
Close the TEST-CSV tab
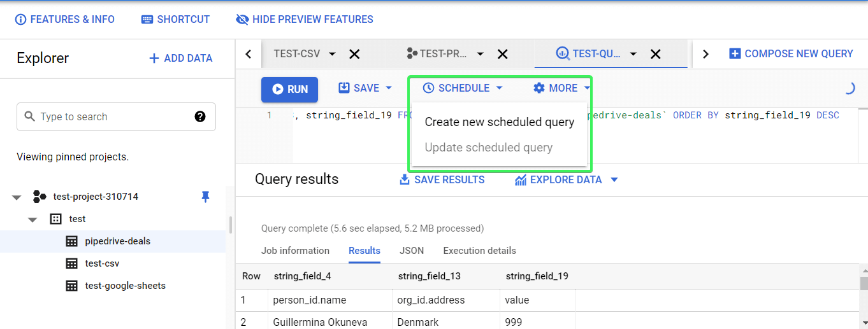(x=355, y=54)
